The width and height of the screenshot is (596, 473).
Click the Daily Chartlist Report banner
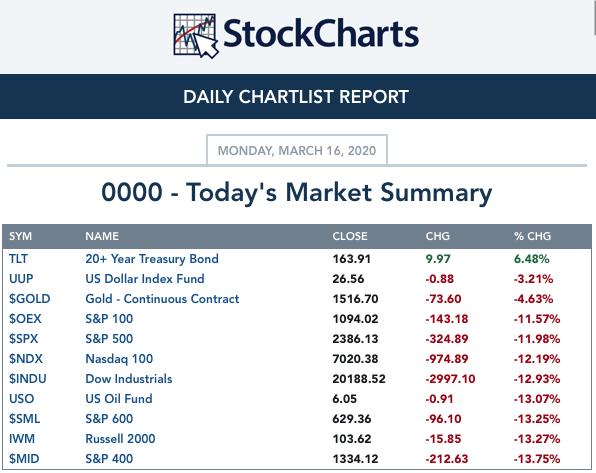pos(298,97)
